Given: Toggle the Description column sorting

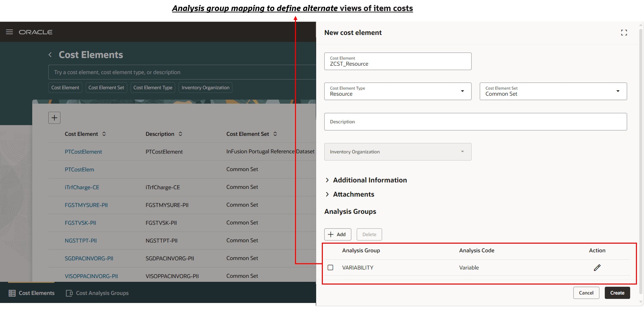Looking at the screenshot, I should coord(180,134).
